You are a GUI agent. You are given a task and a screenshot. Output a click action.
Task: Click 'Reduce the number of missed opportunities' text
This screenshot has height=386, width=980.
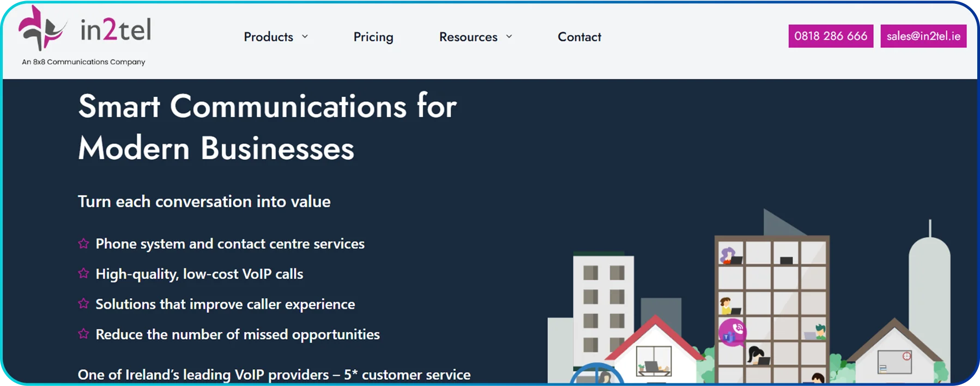(x=238, y=334)
